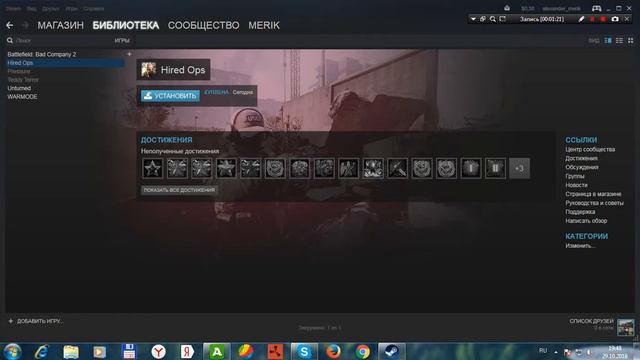Screen dimensions: 640x360
Task: Click the tenth achievement icon
Action: pos(373,168)
